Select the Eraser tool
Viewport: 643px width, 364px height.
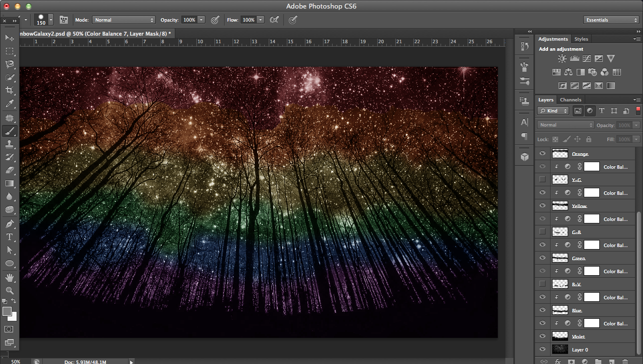click(10, 171)
